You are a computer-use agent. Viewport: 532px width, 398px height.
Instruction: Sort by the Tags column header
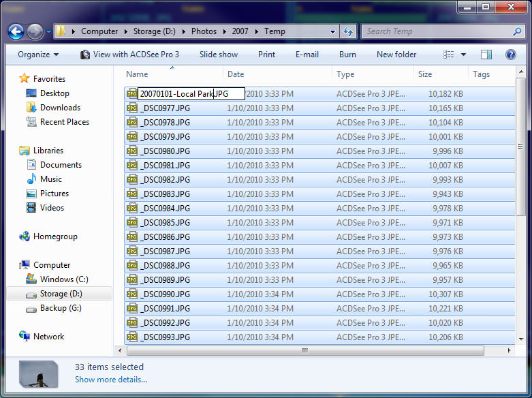pyautogui.click(x=481, y=74)
